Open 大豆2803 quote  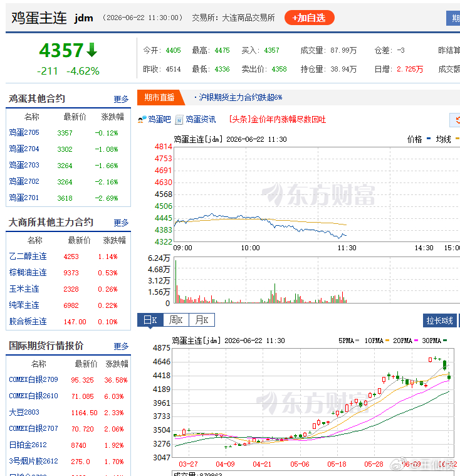coord(24,413)
